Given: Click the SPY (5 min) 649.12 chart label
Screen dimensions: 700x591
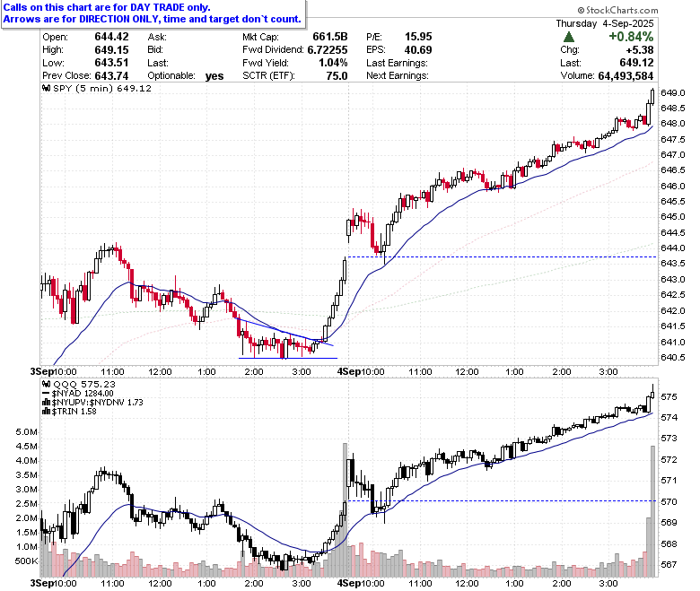Looking at the screenshot, I should tap(102, 88).
